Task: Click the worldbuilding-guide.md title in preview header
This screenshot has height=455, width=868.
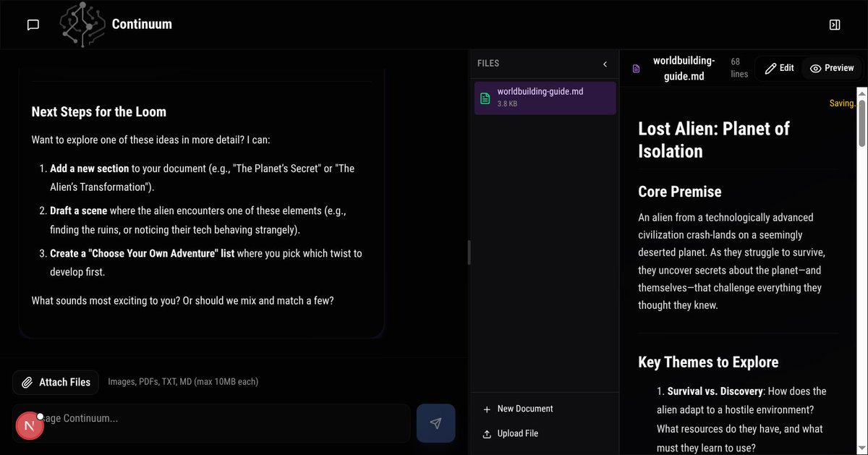Action: click(684, 68)
